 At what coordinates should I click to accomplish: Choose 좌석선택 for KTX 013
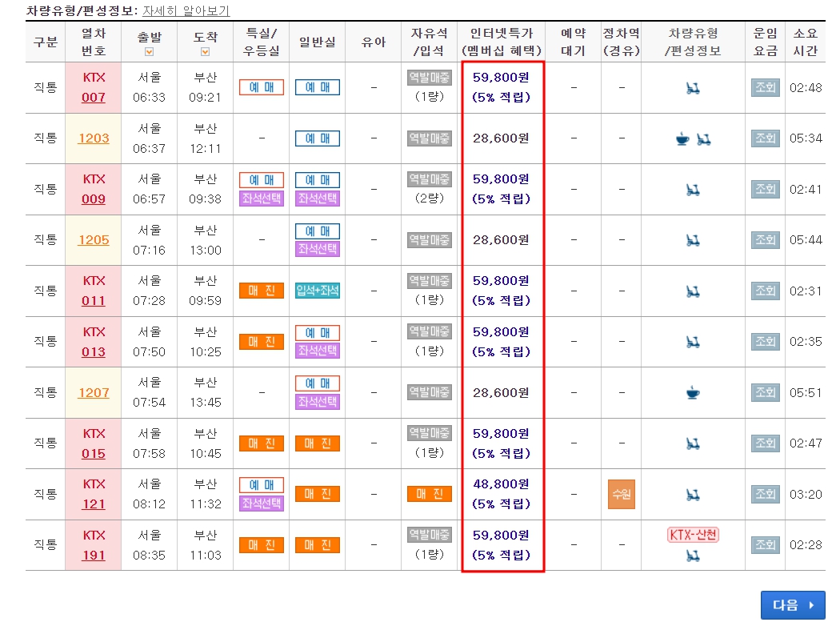(317, 351)
